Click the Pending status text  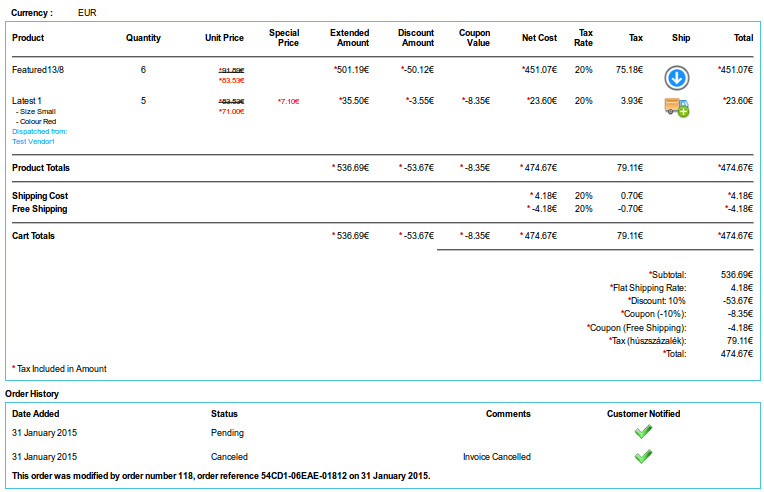click(x=227, y=433)
